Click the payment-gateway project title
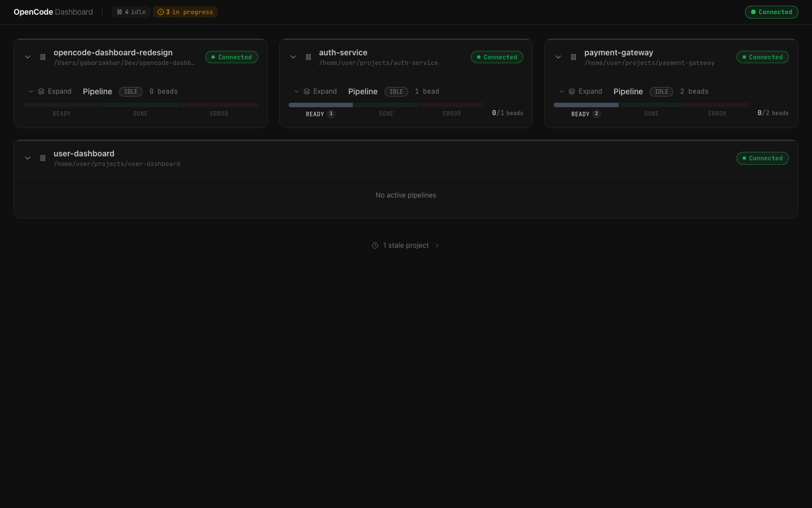812x508 pixels. [619, 52]
